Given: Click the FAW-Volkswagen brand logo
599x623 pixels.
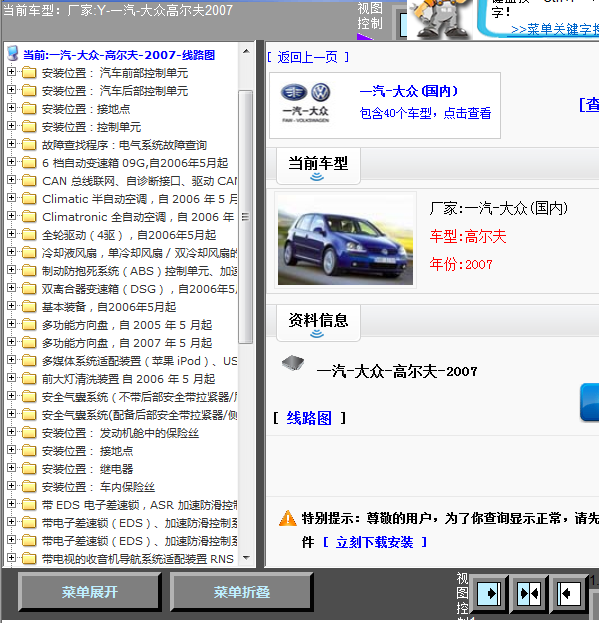Looking at the screenshot, I should point(305,103).
